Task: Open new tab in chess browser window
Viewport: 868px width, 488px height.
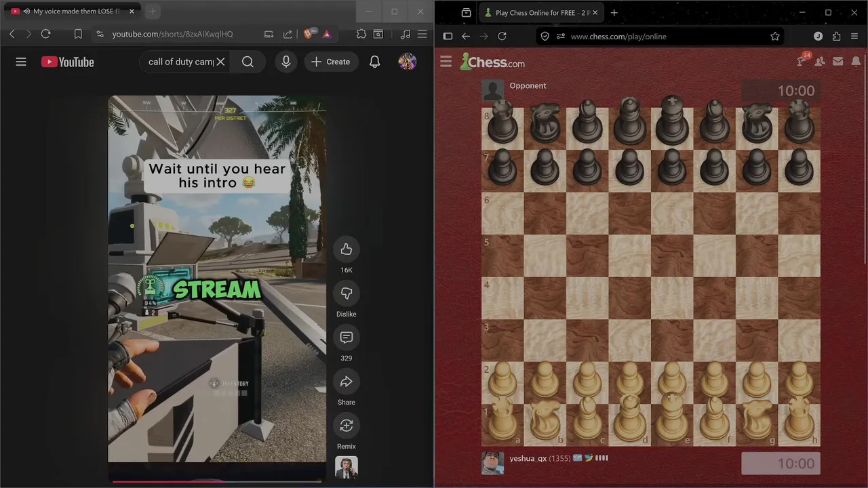Action: click(x=614, y=12)
